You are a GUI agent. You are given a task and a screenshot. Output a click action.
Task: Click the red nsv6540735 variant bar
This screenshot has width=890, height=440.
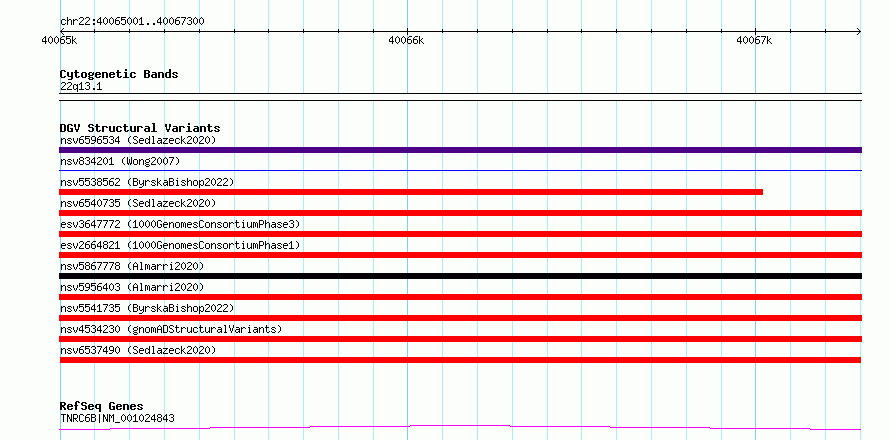460,213
